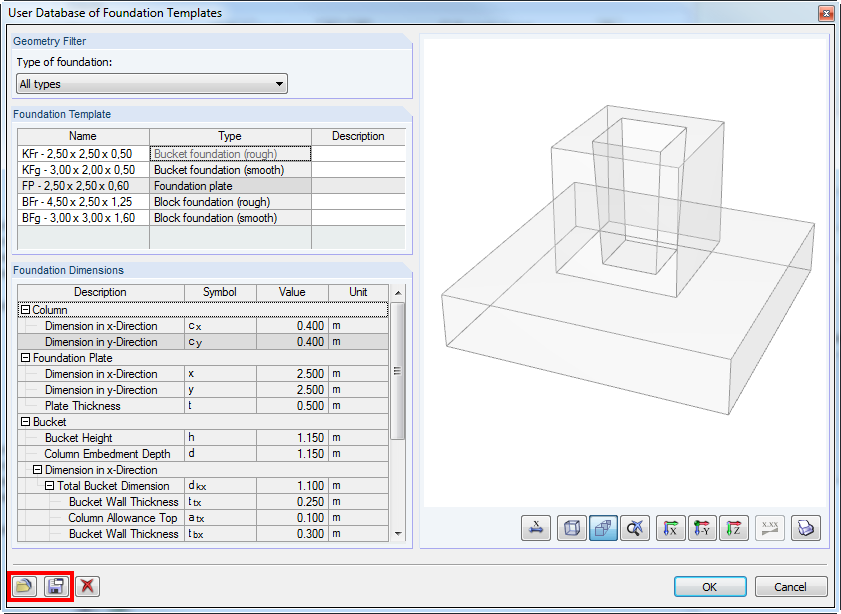
Task: Click empty Description cell of KFg template row
Action: click(358, 170)
